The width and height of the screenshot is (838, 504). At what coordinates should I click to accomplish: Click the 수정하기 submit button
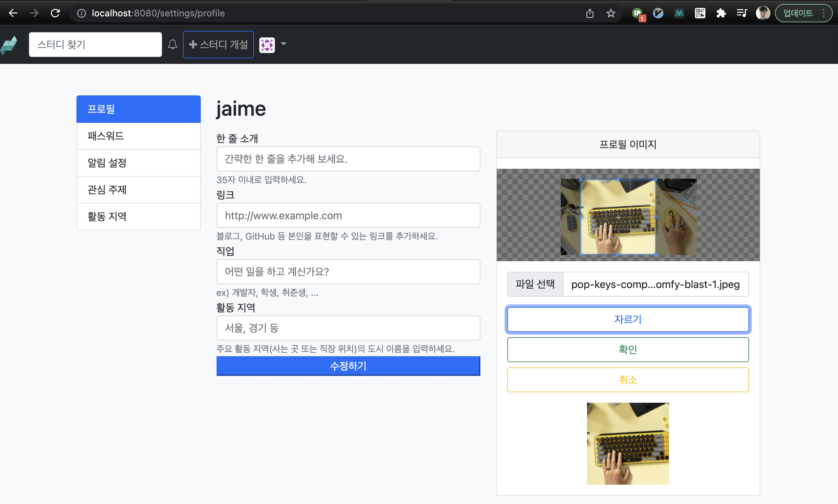point(348,366)
